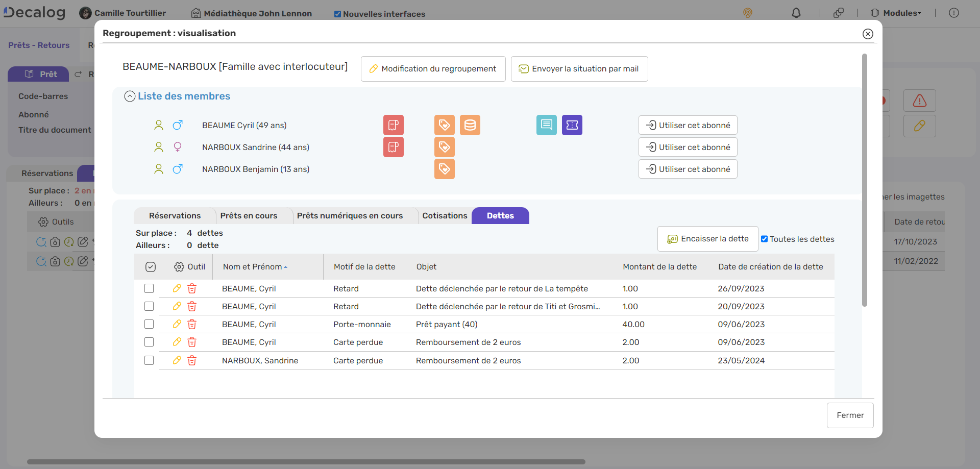Click Encaisser la dette button
The height and width of the screenshot is (469, 980).
pyautogui.click(x=707, y=239)
